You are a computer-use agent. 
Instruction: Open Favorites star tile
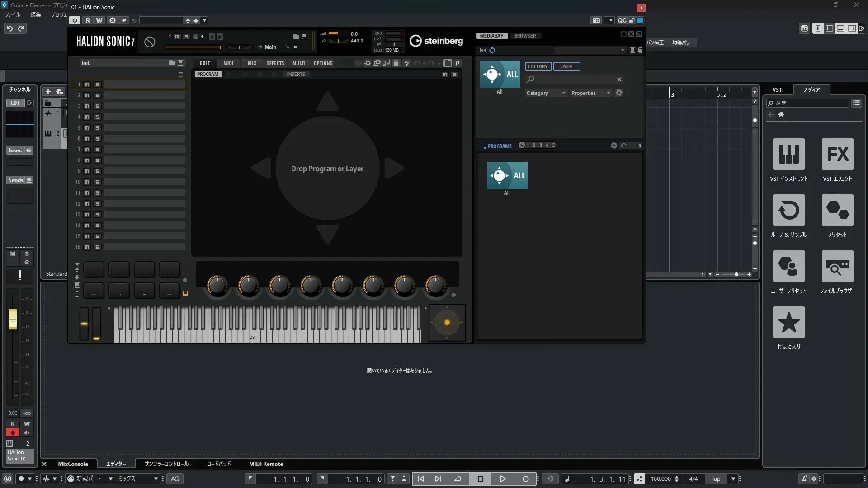click(788, 322)
